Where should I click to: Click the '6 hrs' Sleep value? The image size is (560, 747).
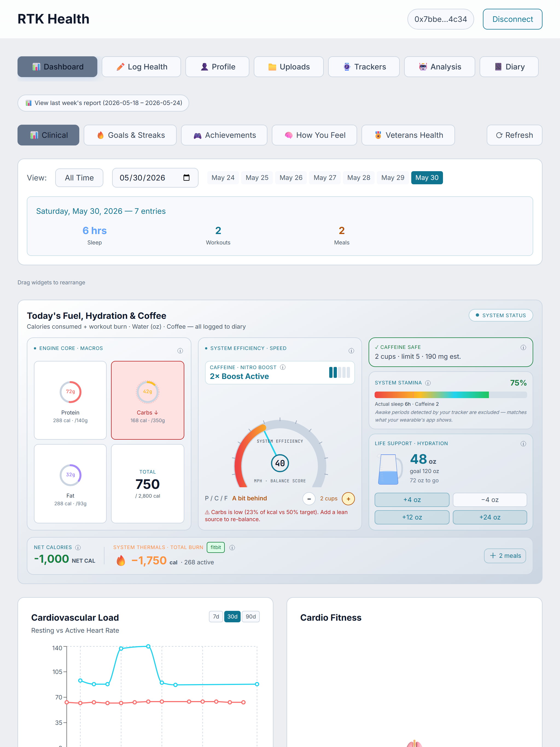click(x=95, y=231)
